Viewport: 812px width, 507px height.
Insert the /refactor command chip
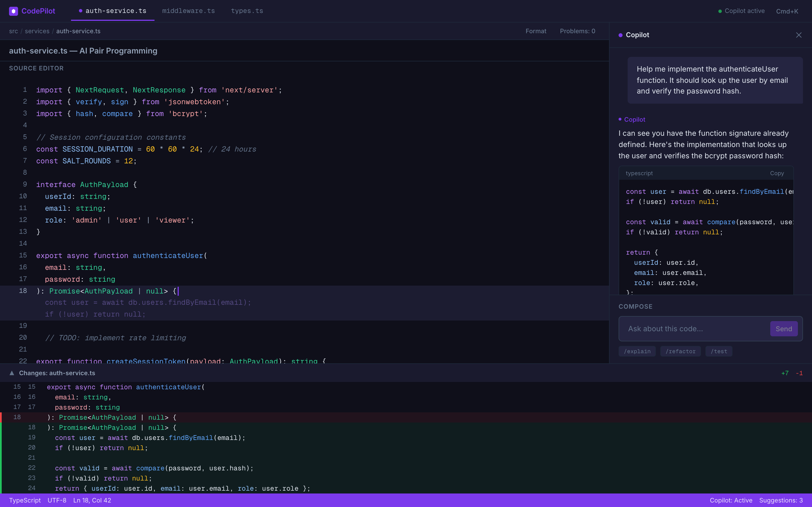point(680,351)
